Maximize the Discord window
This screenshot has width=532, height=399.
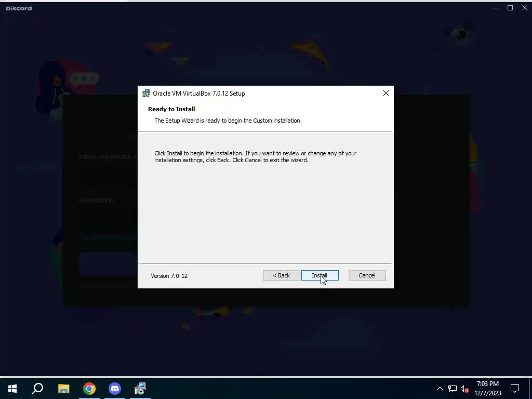coord(510,8)
